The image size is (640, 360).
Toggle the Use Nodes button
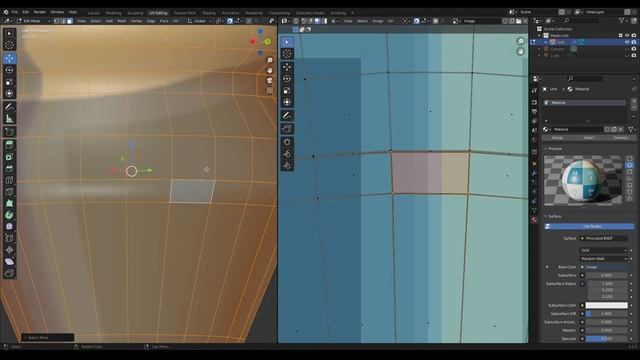(x=589, y=226)
